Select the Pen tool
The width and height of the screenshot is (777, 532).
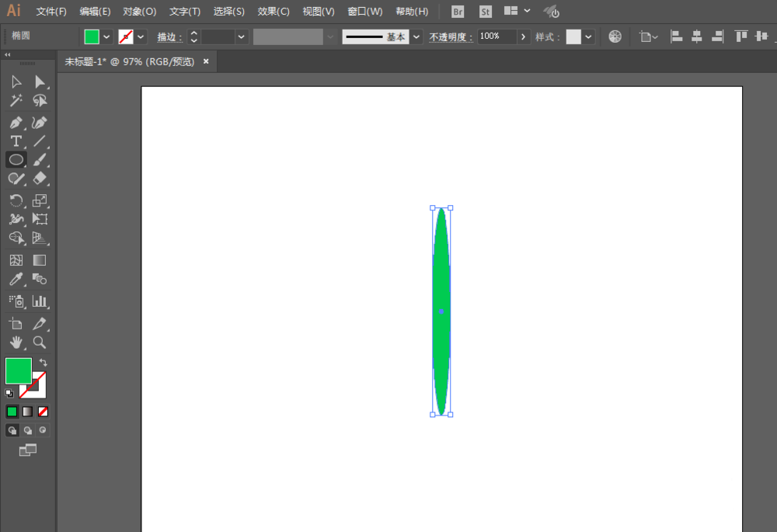point(16,123)
